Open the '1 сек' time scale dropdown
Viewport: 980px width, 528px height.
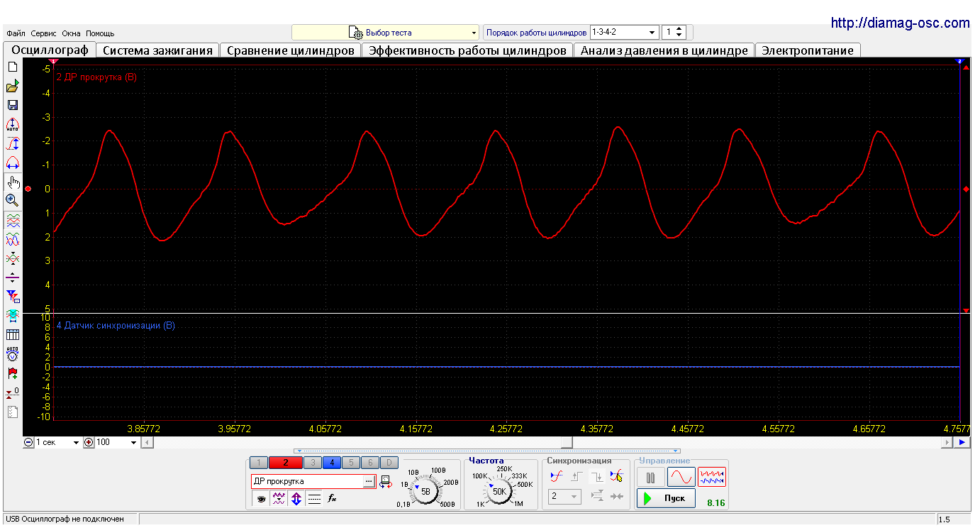58,442
